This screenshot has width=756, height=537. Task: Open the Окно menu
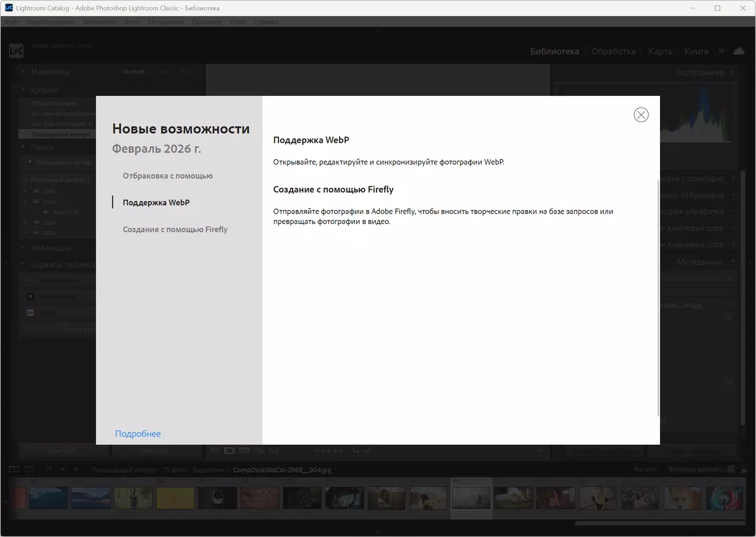(238, 22)
